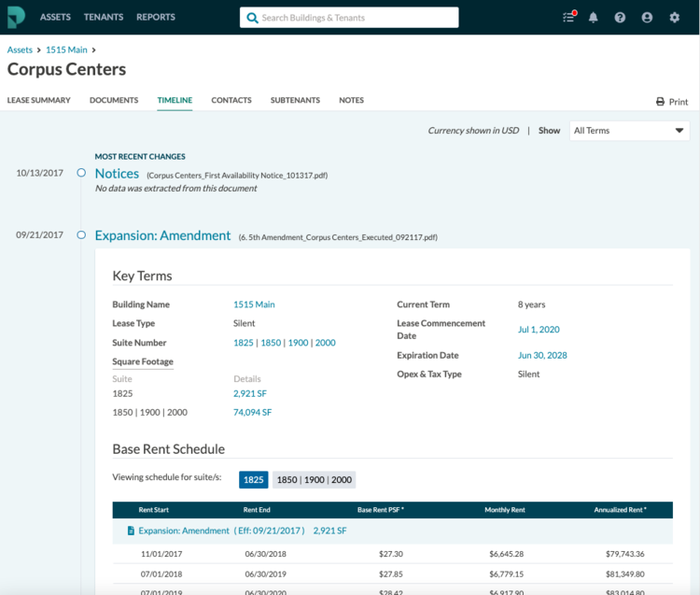Click the app logo in top-left corner
Image resolution: width=700 pixels, height=595 pixels.
[x=16, y=18]
